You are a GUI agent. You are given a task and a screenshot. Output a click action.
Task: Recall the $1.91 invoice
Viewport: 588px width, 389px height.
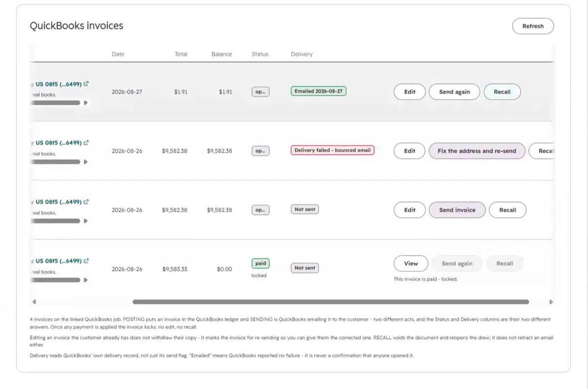coord(502,92)
